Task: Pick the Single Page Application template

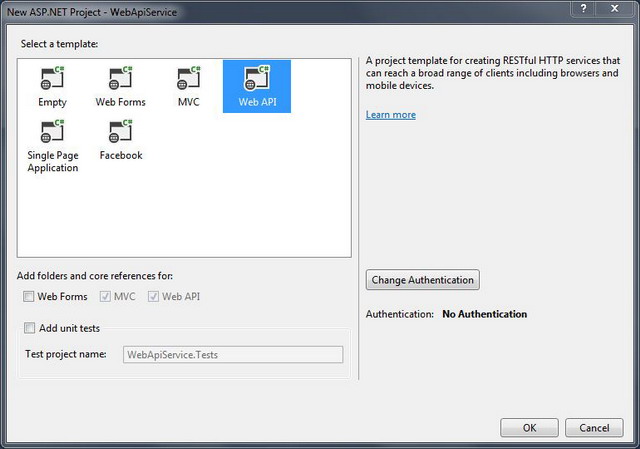Action: click(x=53, y=146)
